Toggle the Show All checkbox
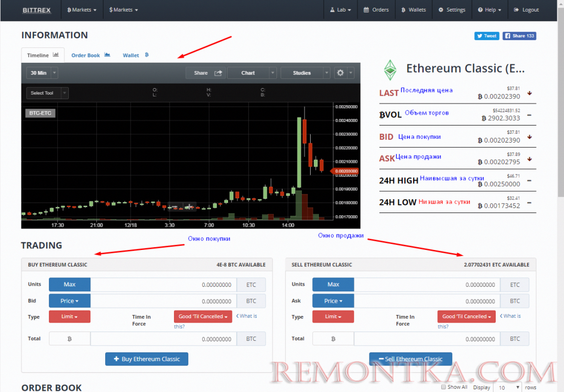Image resolution: width=564 pixels, height=392 pixels. coord(443,387)
